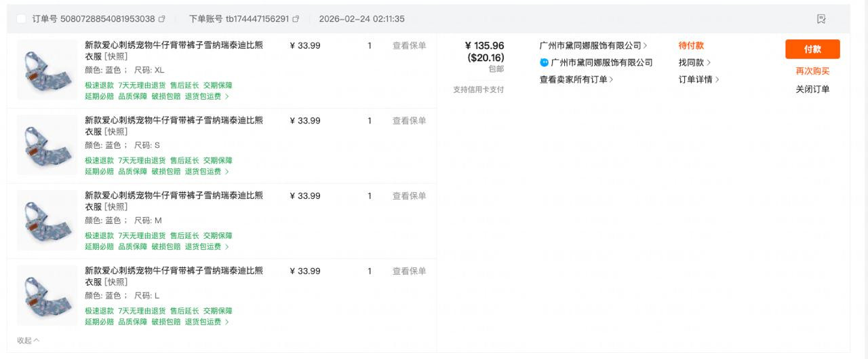Screen dimensions: 868x359
Task: Expand service guarantees arrow for L item
Action: (227, 322)
